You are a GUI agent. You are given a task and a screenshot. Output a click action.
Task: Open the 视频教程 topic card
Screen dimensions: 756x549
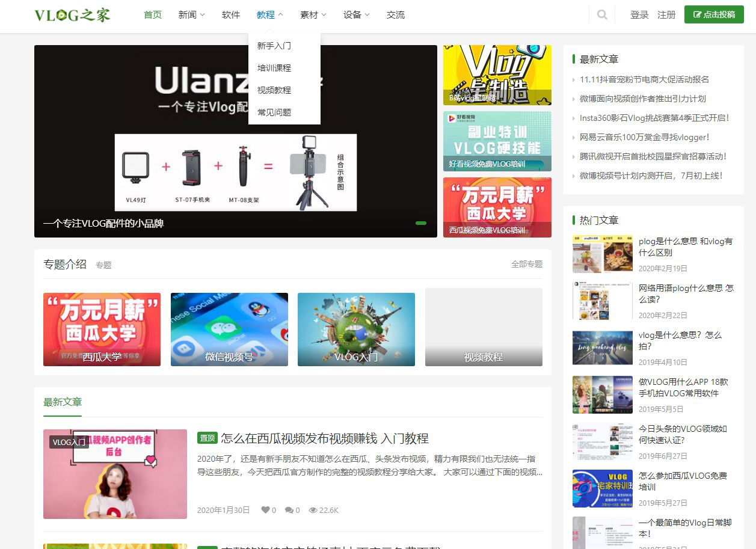coord(484,327)
